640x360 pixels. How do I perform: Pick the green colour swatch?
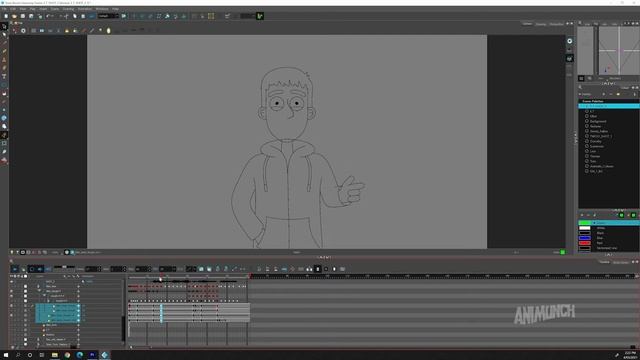(584, 223)
